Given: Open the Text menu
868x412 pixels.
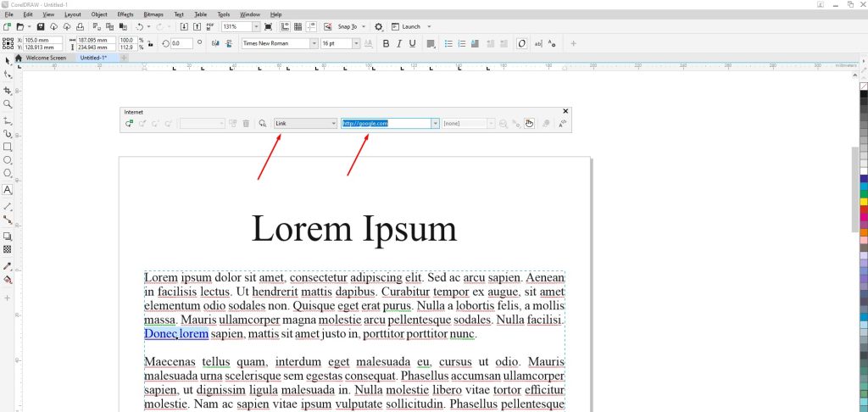Looking at the screenshot, I should (178, 14).
